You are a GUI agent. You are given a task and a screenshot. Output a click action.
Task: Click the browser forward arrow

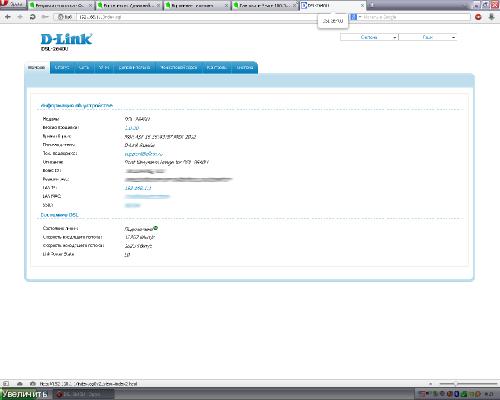pos(20,17)
